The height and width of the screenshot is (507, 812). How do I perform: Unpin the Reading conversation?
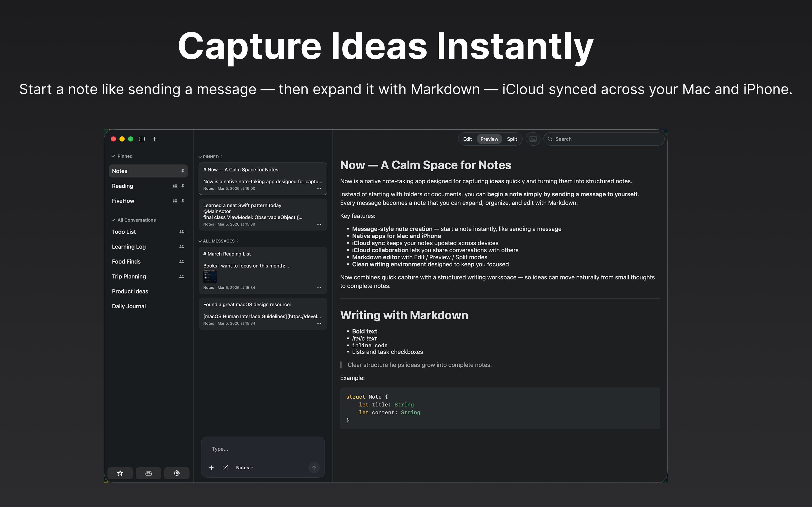[182, 186]
